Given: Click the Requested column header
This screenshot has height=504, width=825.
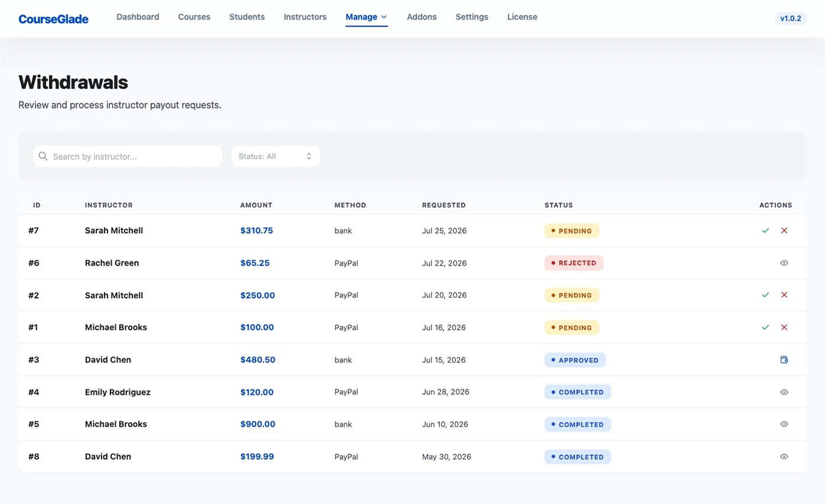Looking at the screenshot, I should tap(444, 205).
